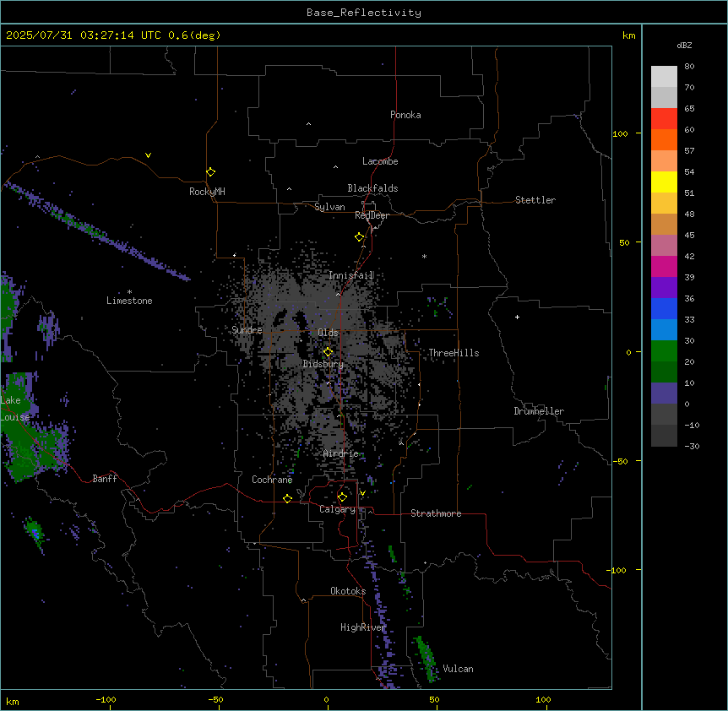Click the Sundre label
This screenshot has height=711, width=728.
pos(247,330)
